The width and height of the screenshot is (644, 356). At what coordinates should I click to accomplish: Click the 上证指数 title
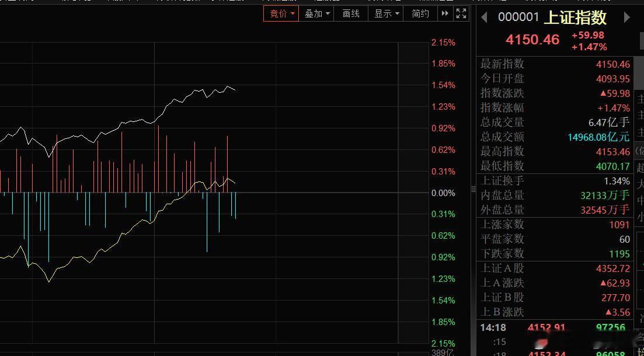coord(575,18)
